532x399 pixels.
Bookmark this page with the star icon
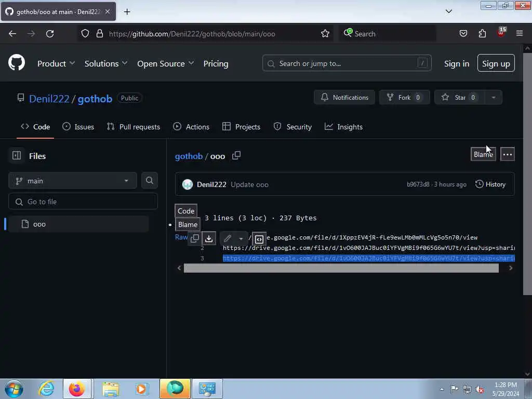(325, 34)
